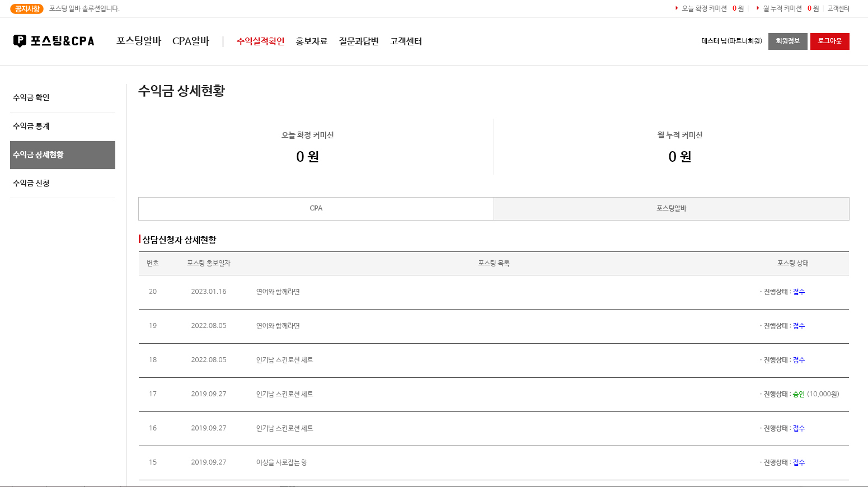The image size is (868, 487).
Task: Click 접수 status on row 20
Action: point(799,292)
